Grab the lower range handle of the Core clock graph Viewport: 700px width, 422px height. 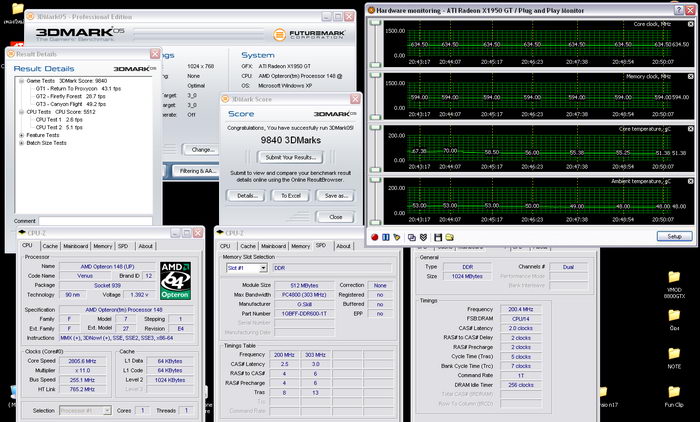[376, 65]
